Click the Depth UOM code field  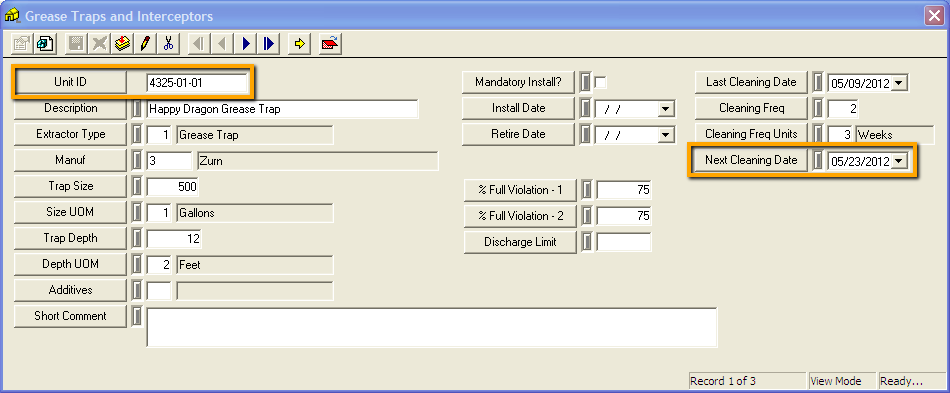coord(159,265)
